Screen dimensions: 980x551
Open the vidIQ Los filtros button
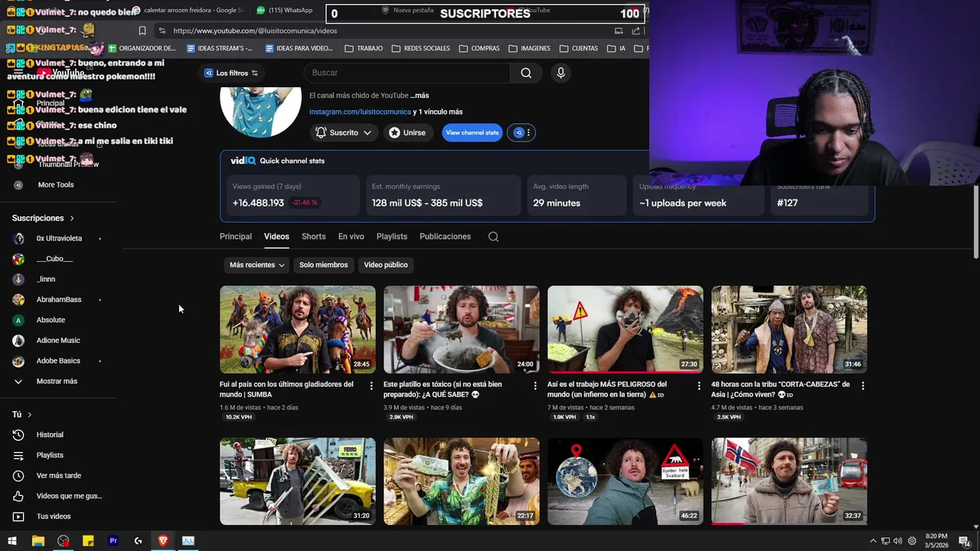(231, 73)
